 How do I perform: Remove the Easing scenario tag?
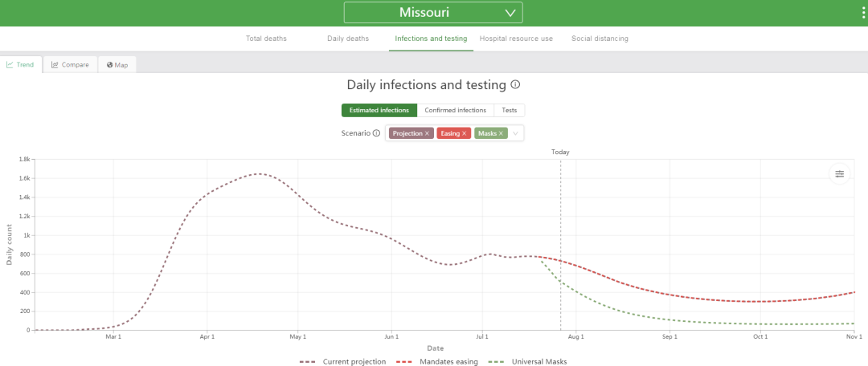(465, 133)
